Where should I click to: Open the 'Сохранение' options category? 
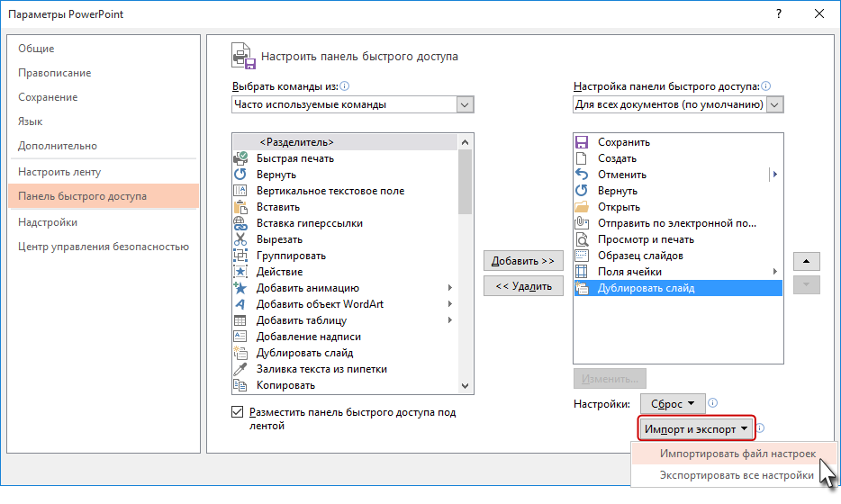[104, 97]
